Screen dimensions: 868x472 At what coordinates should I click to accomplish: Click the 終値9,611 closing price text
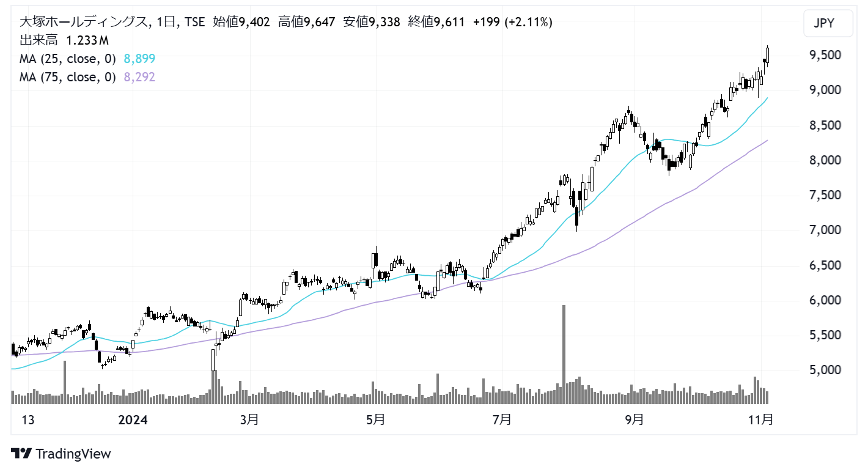(x=436, y=23)
